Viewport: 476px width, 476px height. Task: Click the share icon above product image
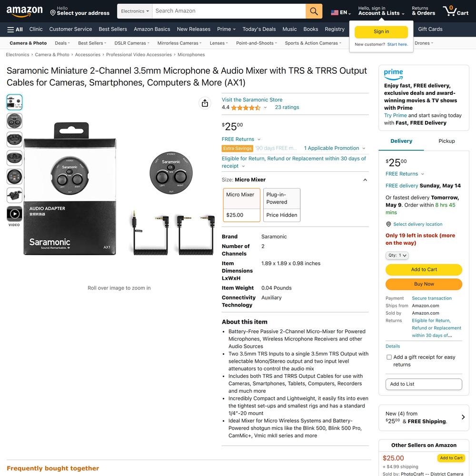[x=205, y=103]
